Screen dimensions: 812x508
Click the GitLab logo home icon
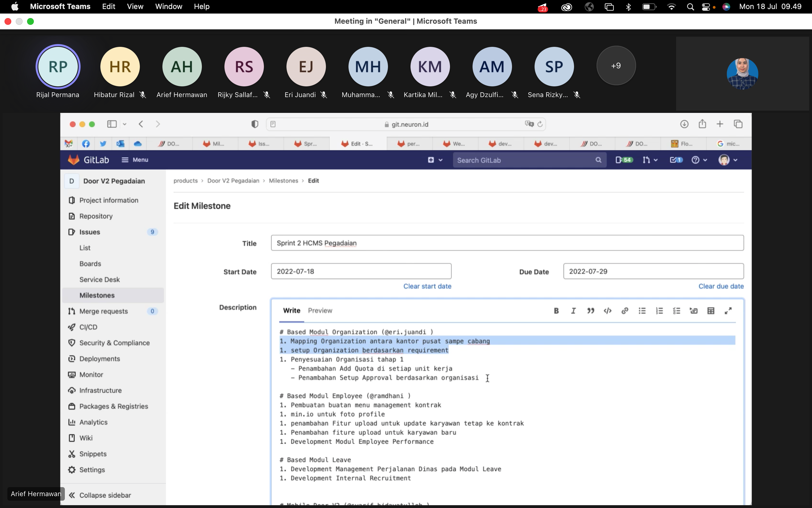pos(74,159)
